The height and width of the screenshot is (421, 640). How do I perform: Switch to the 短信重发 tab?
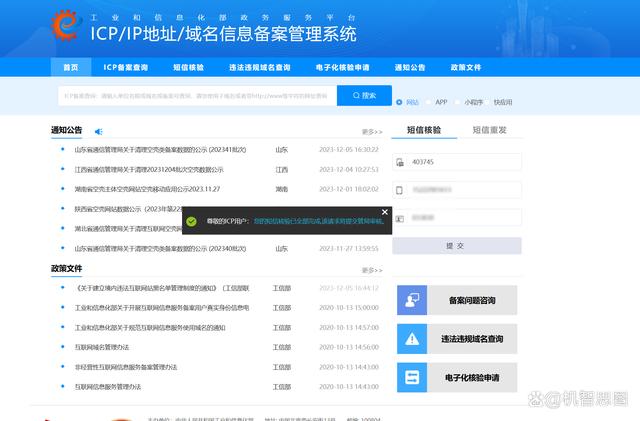click(489, 130)
